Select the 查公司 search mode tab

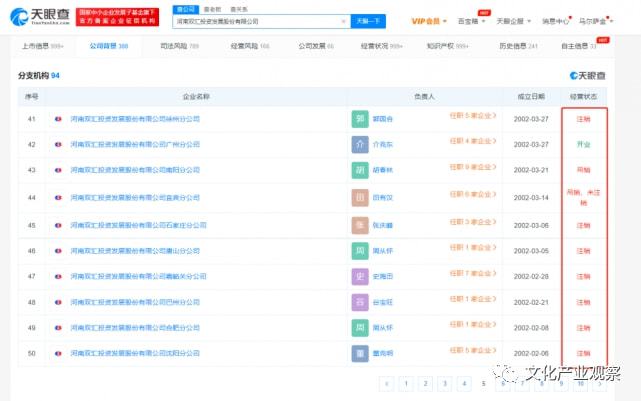coord(186,9)
